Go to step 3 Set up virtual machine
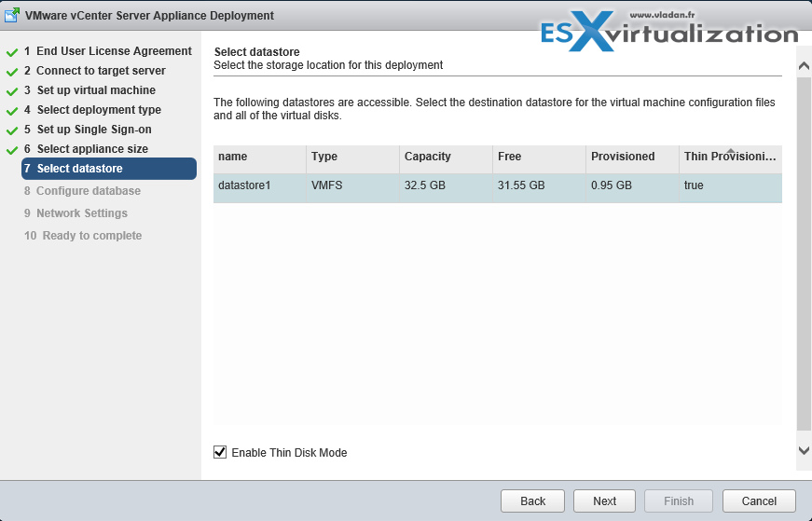The width and height of the screenshot is (812, 521). tap(89, 90)
